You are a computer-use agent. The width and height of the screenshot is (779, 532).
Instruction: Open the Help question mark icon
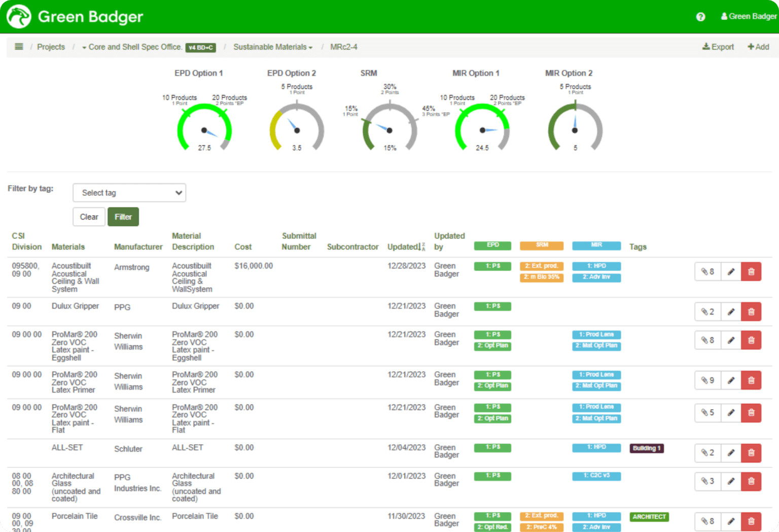(700, 17)
